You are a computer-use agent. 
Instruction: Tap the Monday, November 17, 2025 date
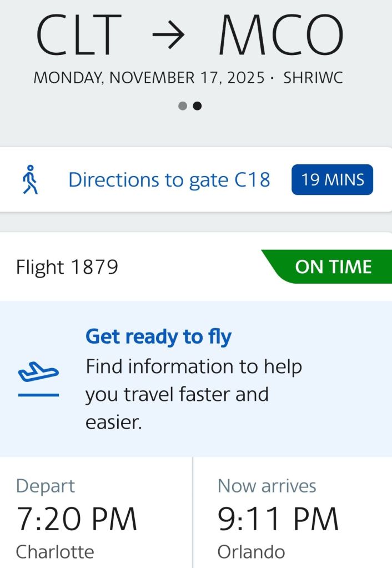pos(149,78)
